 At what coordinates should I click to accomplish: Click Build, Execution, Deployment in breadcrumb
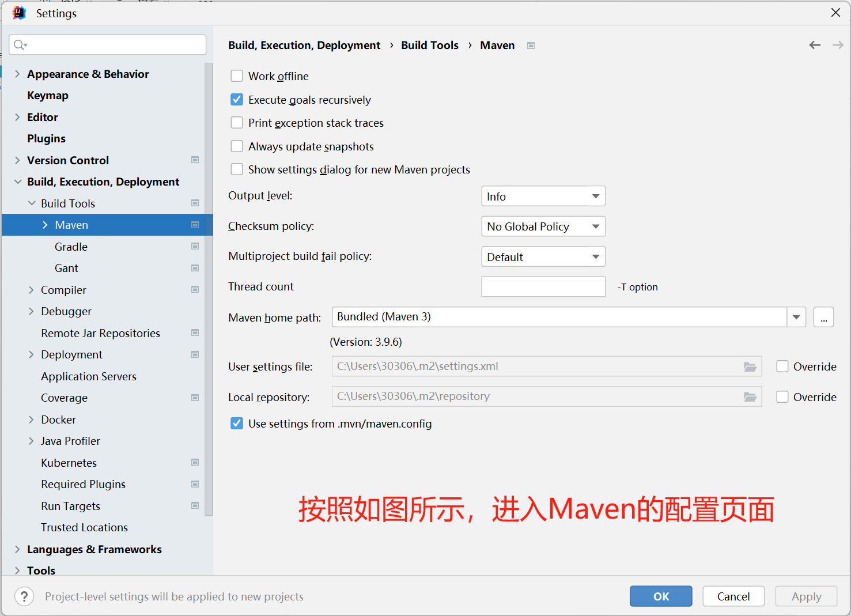[x=304, y=45]
